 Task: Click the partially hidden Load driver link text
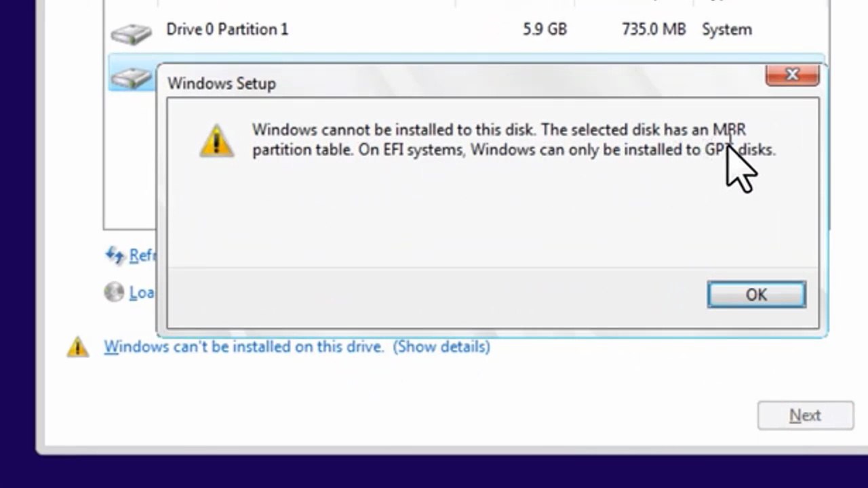pyautogui.click(x=142, y=293)
